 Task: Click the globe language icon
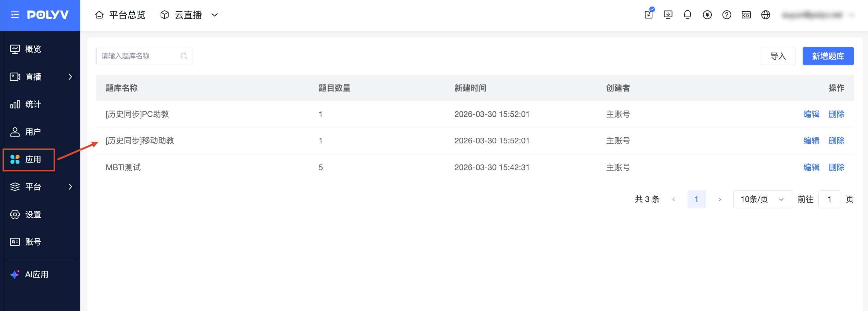(766, 15)
